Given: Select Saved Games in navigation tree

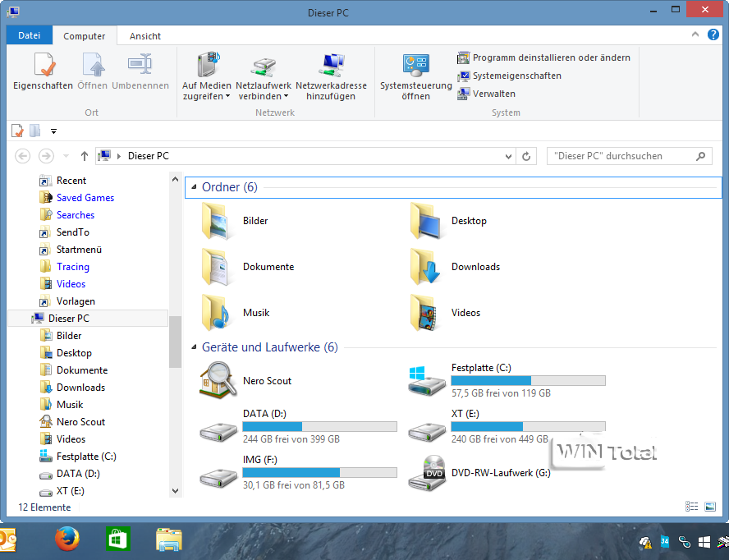Looking at the screenshot, I should (77, 198).
